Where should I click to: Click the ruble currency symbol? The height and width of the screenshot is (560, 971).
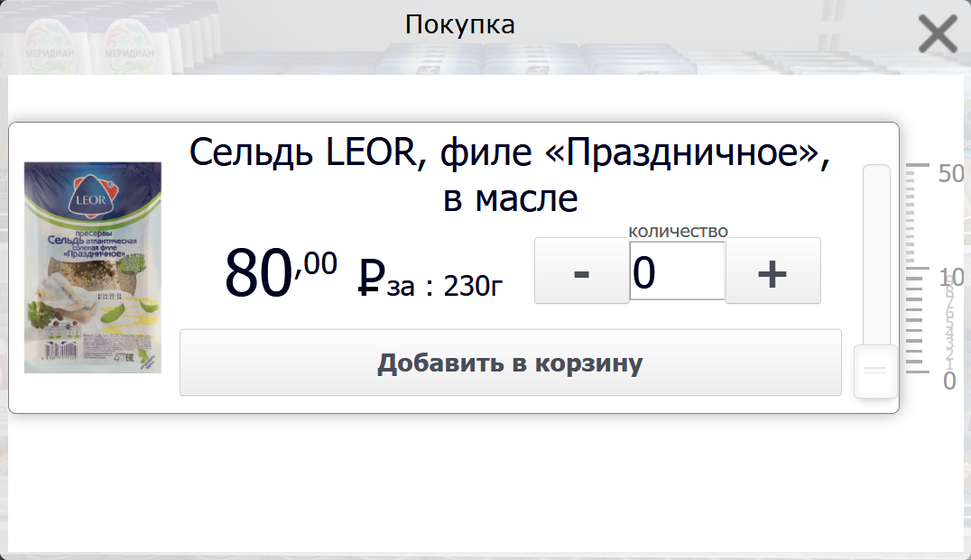click(x=371, y=276)
